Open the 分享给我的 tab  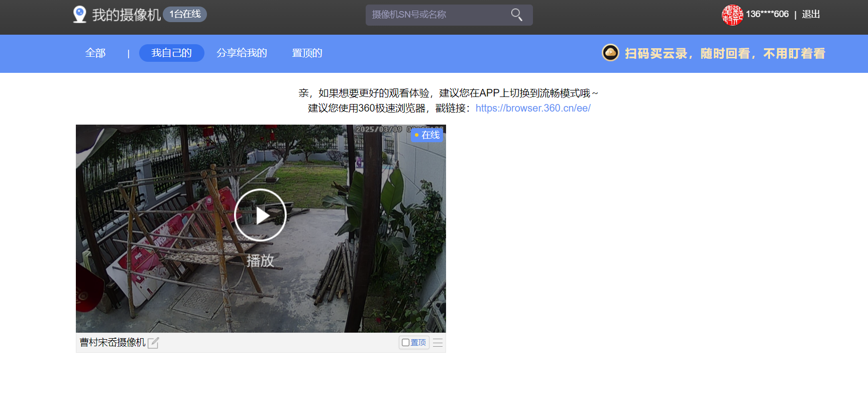pos(242,53)
